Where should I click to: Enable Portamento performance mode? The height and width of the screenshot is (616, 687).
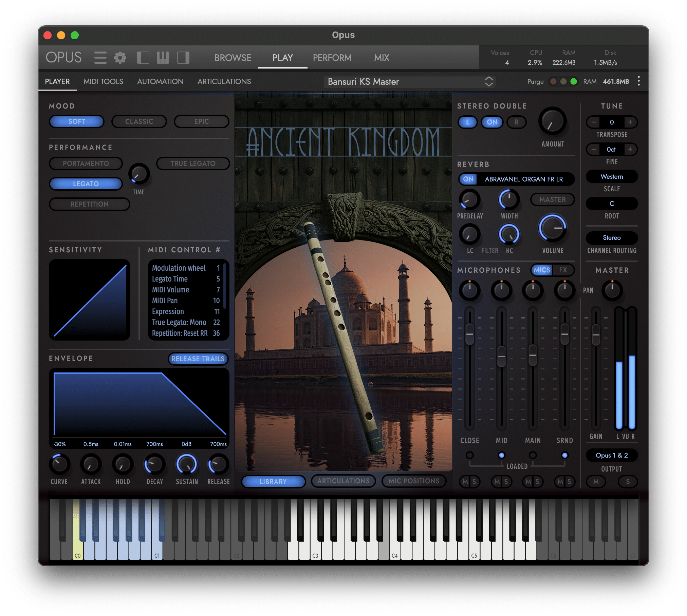pos(86,163)
